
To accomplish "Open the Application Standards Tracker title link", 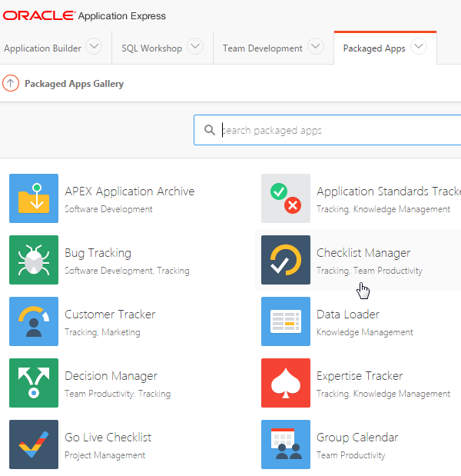I will click(389, 191).
